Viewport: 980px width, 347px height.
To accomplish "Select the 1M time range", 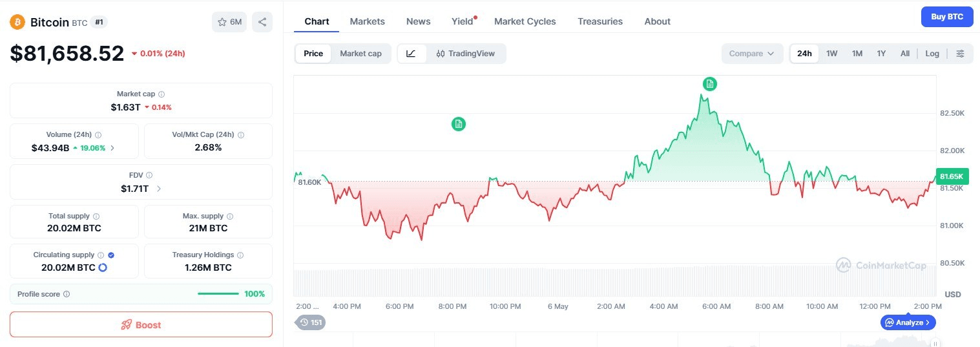I will (857, 54).
